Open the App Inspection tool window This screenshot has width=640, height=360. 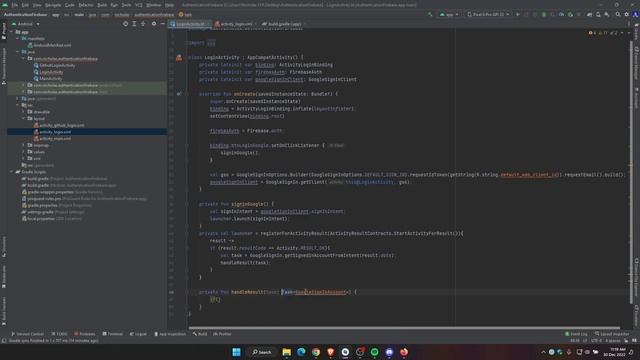[x=170, y=334]
